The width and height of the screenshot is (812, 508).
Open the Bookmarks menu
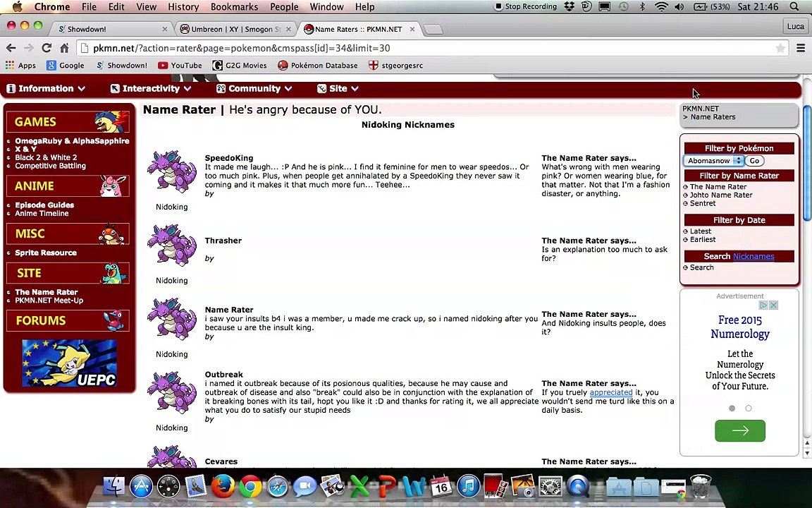pos(234,7)
